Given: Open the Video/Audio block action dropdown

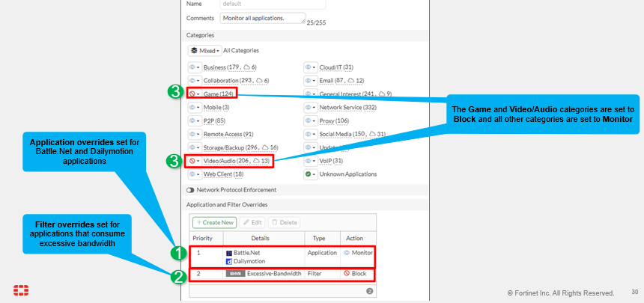Looking at the screenshot, I should pos(195,161).
